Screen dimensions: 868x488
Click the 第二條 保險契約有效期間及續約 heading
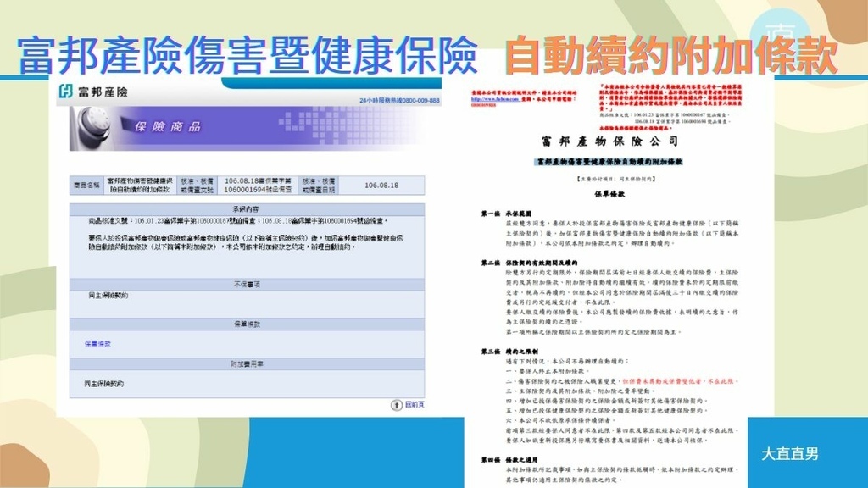[529, 263]
